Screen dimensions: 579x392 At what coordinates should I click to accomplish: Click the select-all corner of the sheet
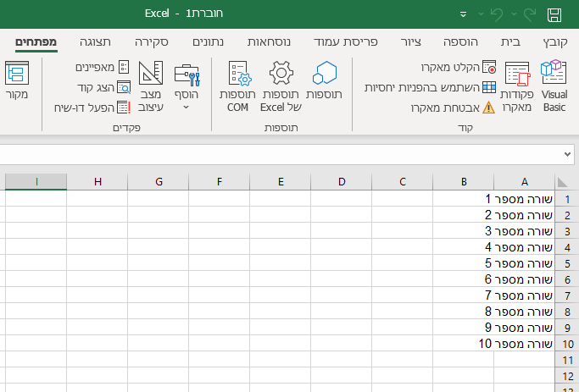pyautogui.click(x=562, y=182)
